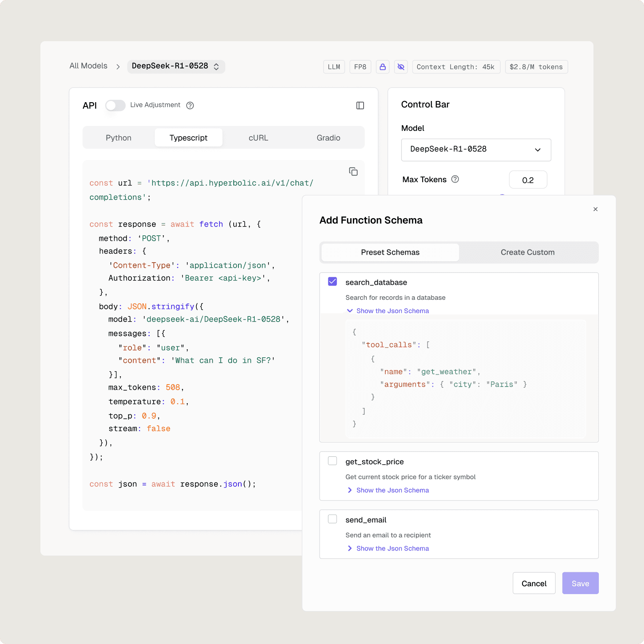The width and height of the screenshot is (644, 644).
Task: Click the get_stock_price schema title
Action: point(375,462)
